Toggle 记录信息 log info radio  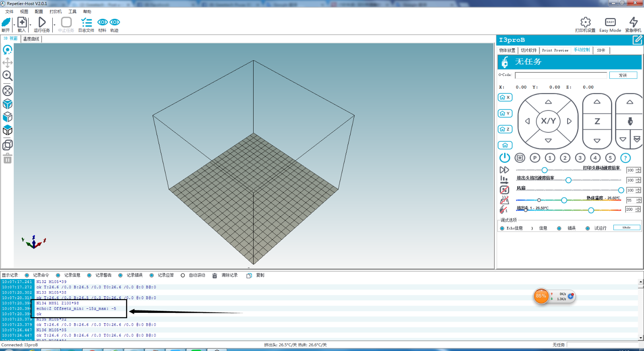58,275
